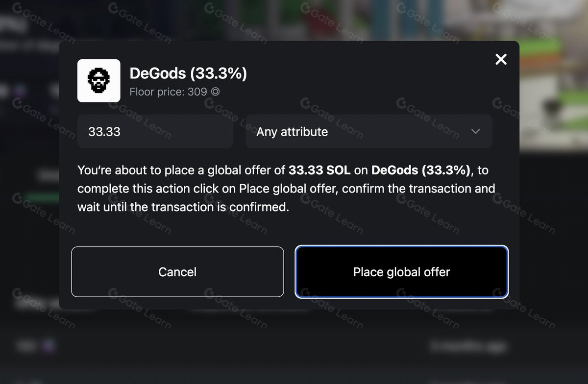
Task: Close the global offer dialog with X
Action: point(501,59)
